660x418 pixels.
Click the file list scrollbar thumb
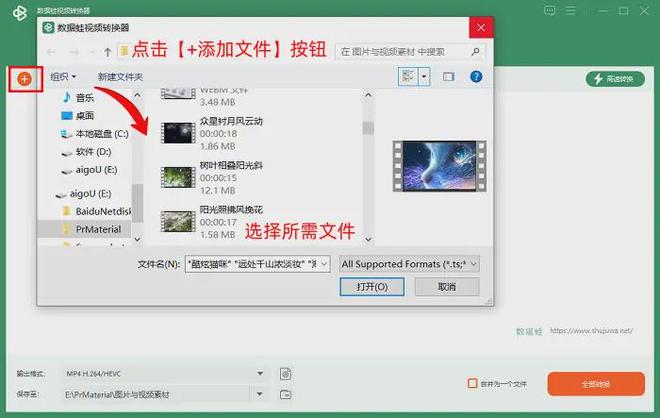click(368, 128)
